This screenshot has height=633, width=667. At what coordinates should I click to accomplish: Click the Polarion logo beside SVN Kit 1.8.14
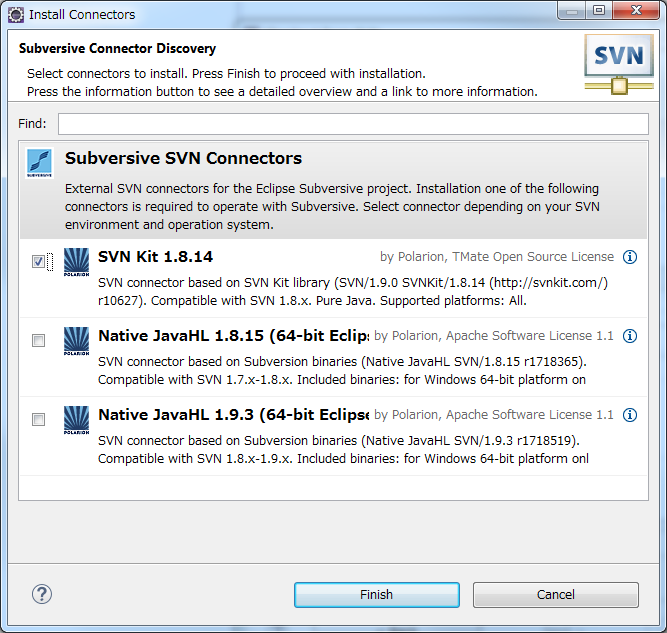tap(76, 262)
